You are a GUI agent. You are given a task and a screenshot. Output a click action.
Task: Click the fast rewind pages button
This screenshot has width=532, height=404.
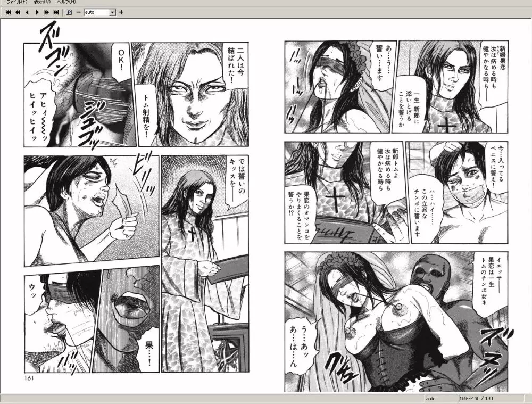[18, 12]
